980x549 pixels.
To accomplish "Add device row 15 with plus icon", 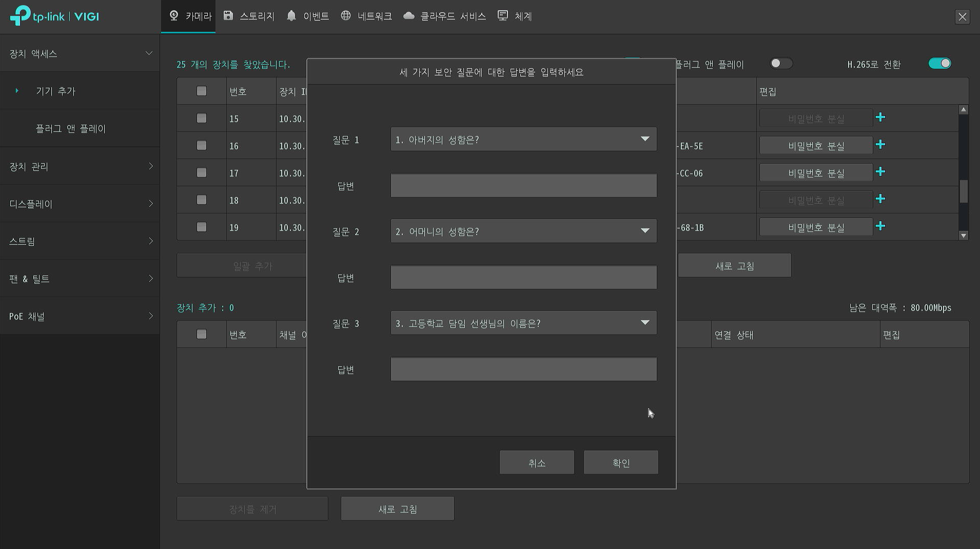I will 880,117.
